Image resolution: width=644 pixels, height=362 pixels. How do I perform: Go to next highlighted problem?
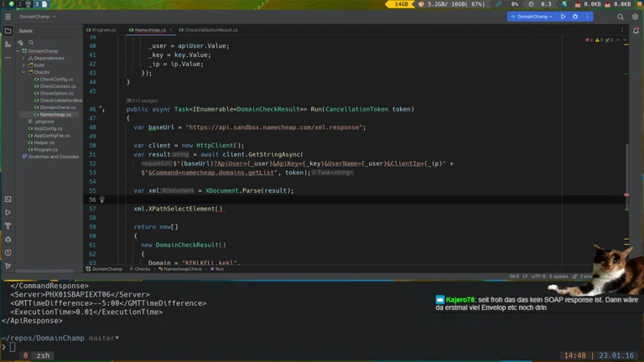[625, 40]
